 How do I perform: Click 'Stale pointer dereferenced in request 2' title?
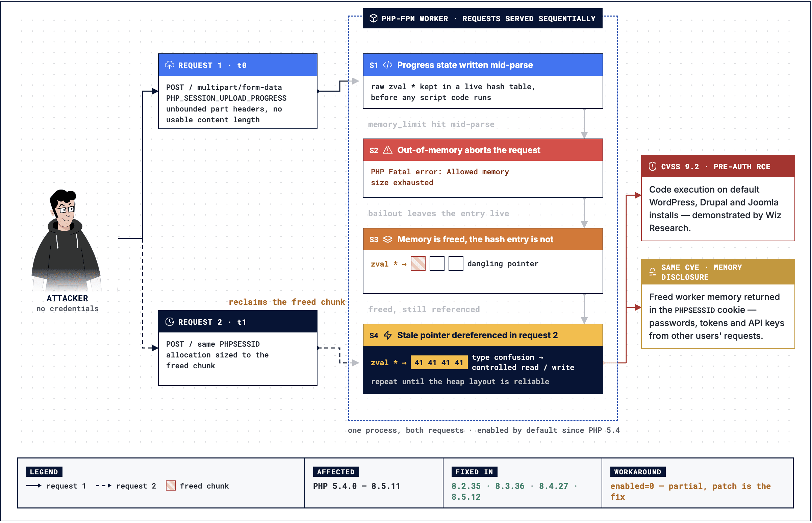tap(478, 335)
